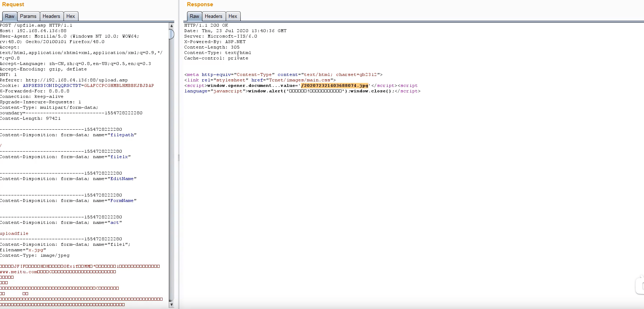The image size is (644, 309).
Task: Click the "filepath" form field name
Action: [122, 135]
